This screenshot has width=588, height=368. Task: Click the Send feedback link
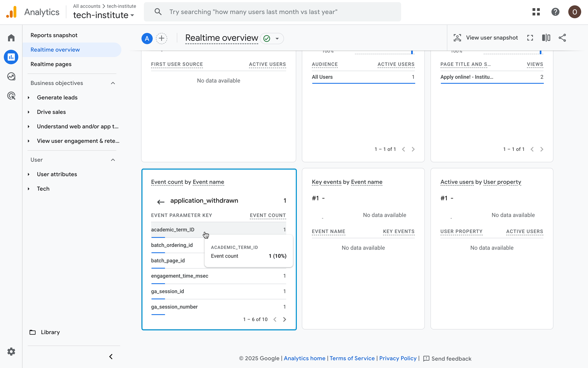pos(447,359)
